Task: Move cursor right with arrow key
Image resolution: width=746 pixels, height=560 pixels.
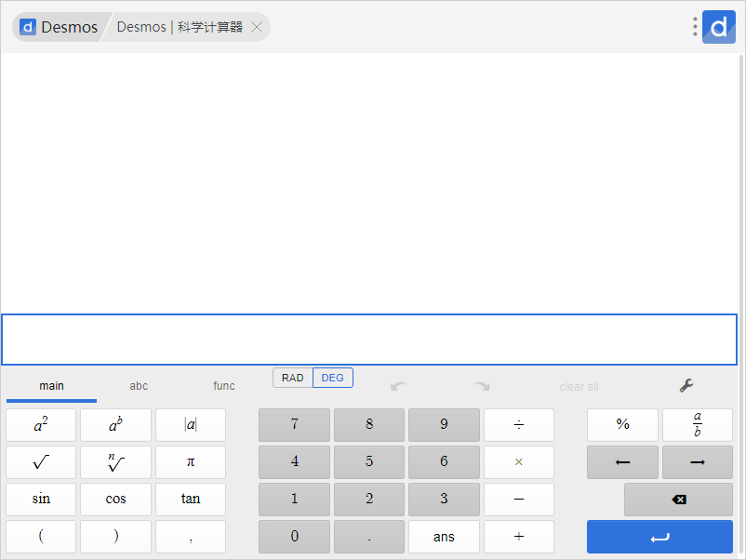Action: coord(697,462)
